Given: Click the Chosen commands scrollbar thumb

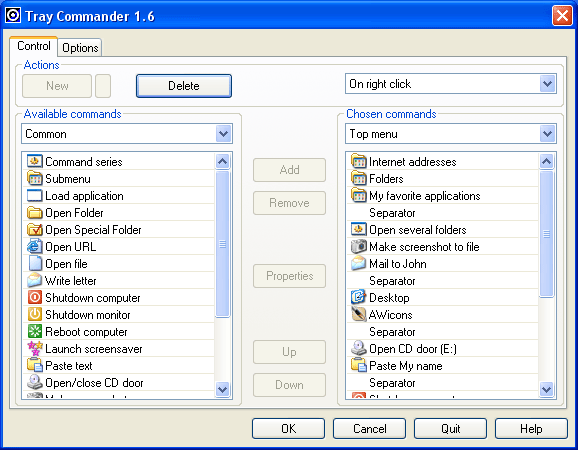Looking at the screenshot, I should [x=547, y=234].
